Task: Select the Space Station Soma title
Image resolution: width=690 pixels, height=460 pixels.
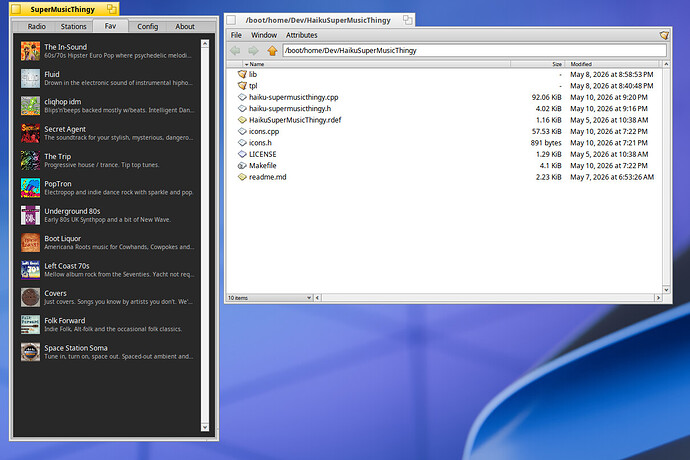Action: click(x=76, y=348)
